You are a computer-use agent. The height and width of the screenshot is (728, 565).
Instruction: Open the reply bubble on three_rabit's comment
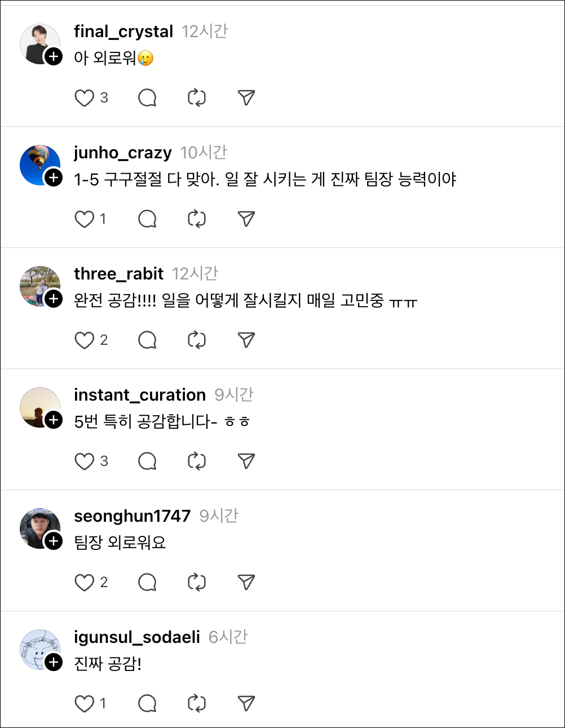click(x=147, y=340)
